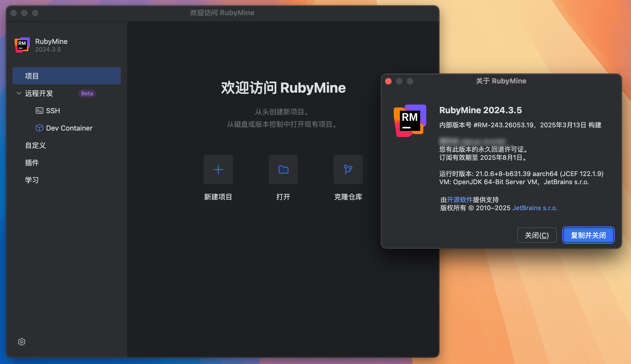Click the 复制并关闭 button
Viewport: 631px width, 364px height.
588,235
